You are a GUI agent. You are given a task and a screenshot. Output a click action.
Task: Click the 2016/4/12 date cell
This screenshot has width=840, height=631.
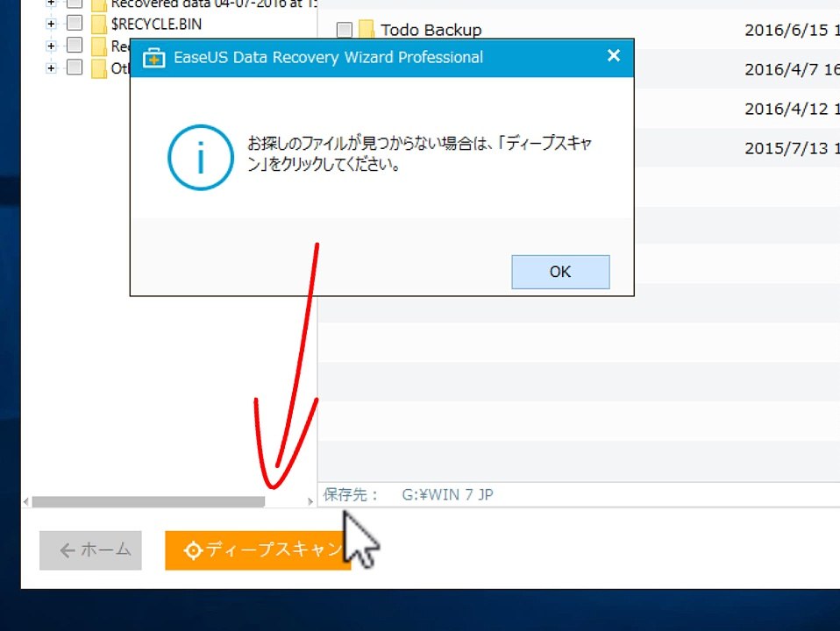[x=792, y=109]
